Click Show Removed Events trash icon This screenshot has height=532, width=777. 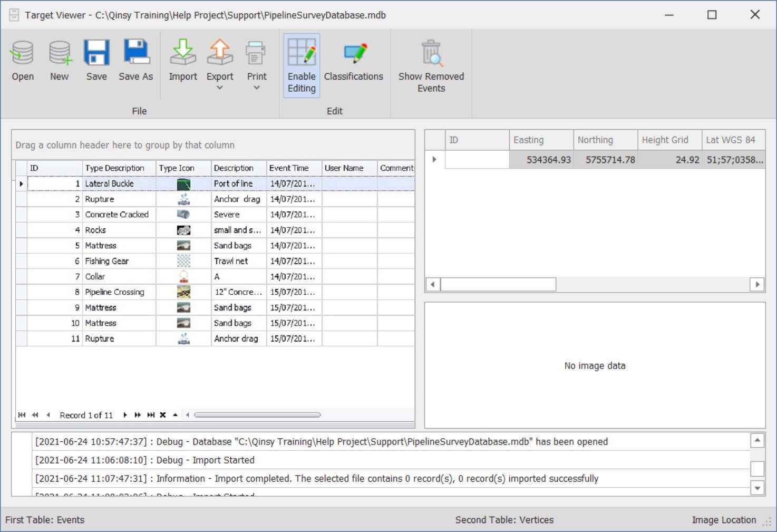431,54
